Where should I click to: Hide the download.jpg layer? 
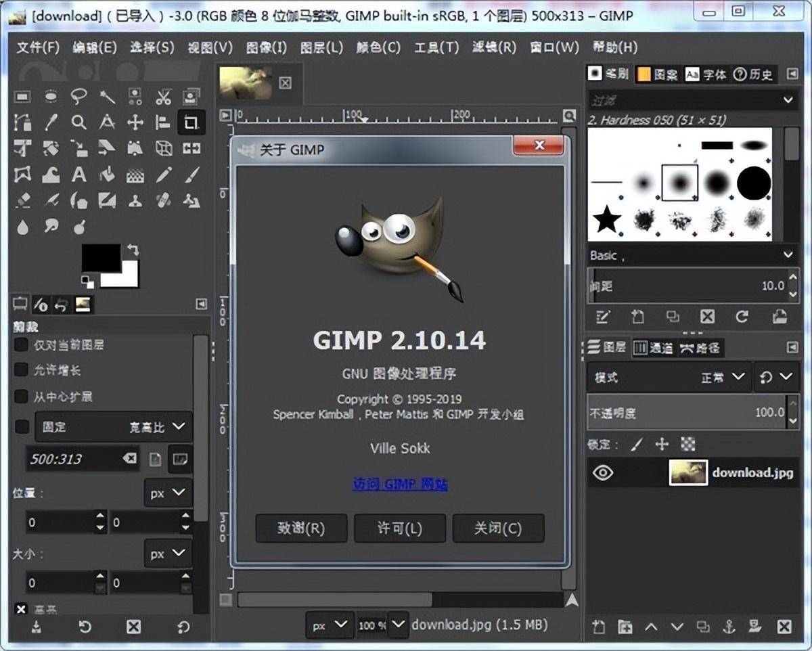[x=602, y=472]
